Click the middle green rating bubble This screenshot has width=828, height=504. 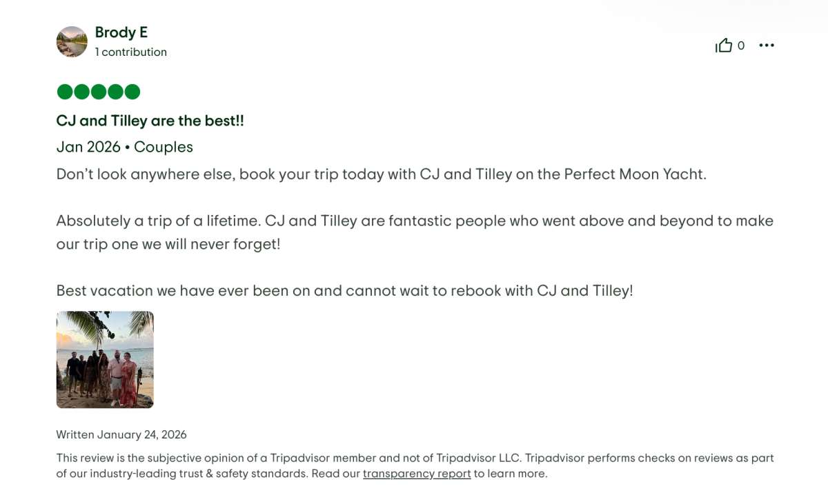(99, 92)
